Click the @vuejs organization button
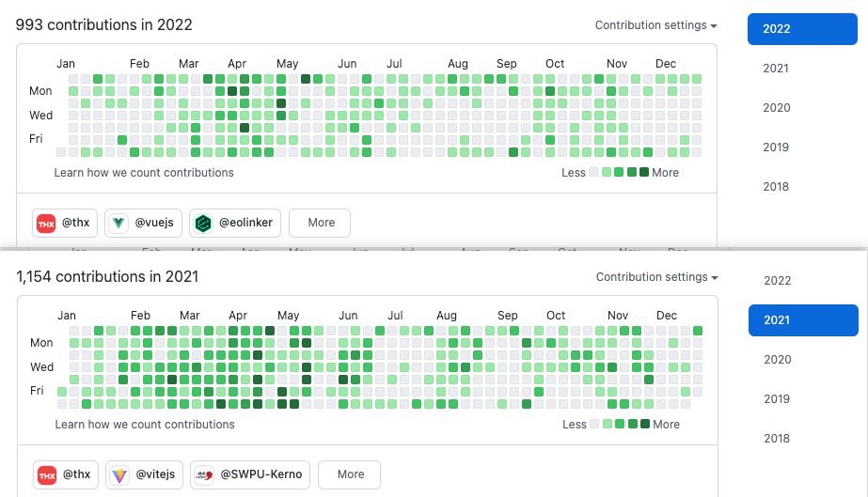Viewport: 868px width, 497px height. click(143, 223)
